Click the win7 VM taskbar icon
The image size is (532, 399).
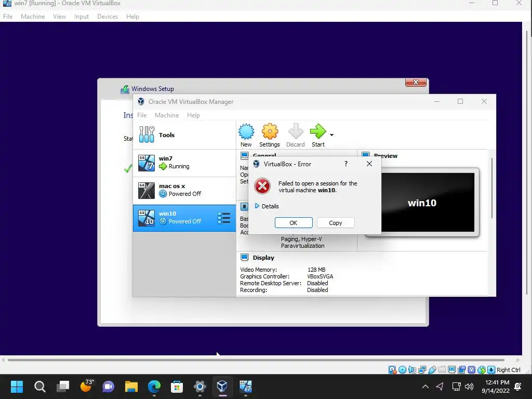[x=246, y=387]
